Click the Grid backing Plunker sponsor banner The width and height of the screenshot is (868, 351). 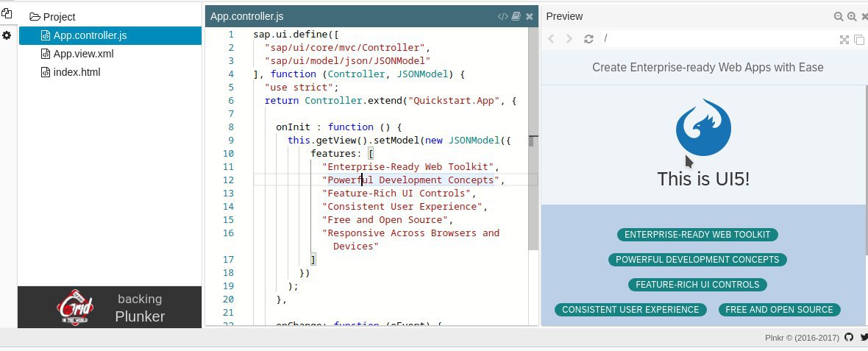[110, 308]
